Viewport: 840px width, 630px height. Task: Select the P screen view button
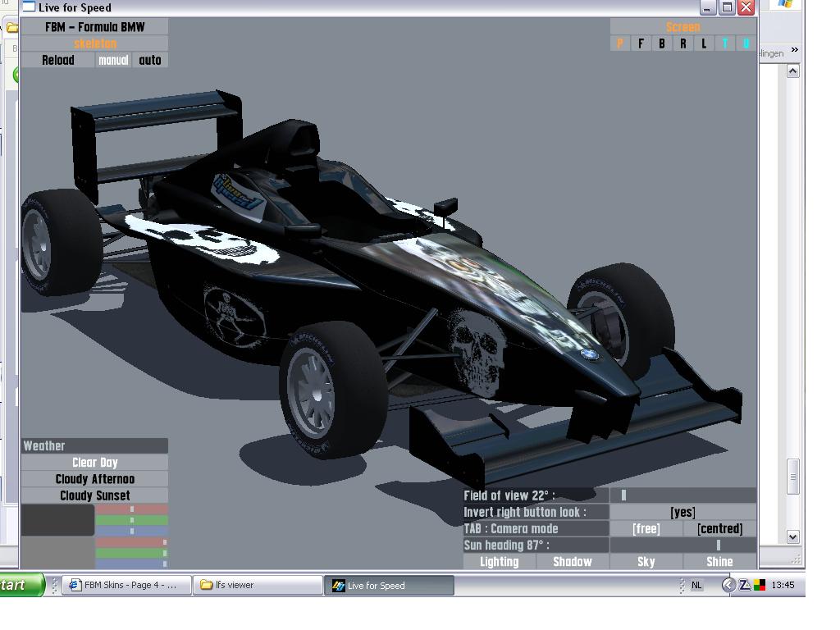620,44
